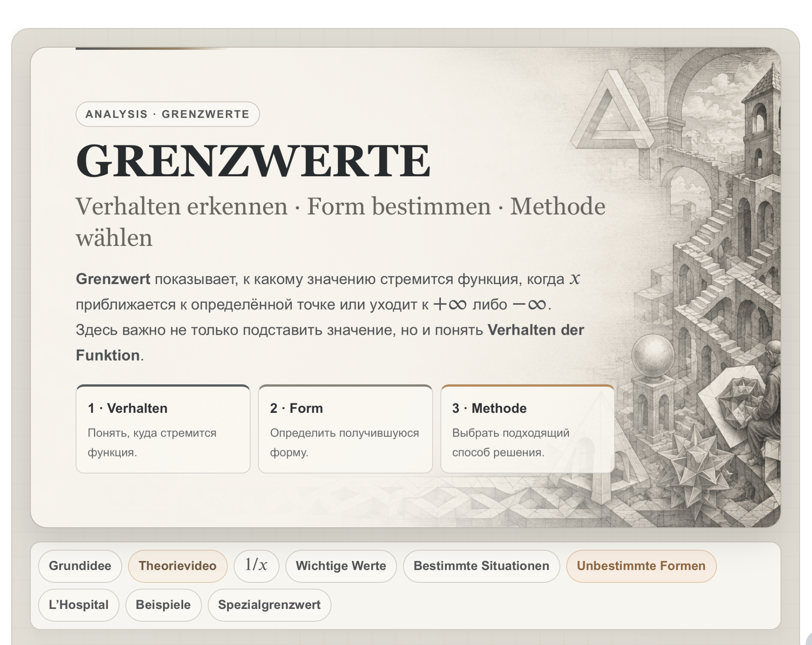The height and width of the screenshot is (645, 812).
Task: Go to Wichtige Werte section
Action: pyautogui.click(x=341, y=566)
